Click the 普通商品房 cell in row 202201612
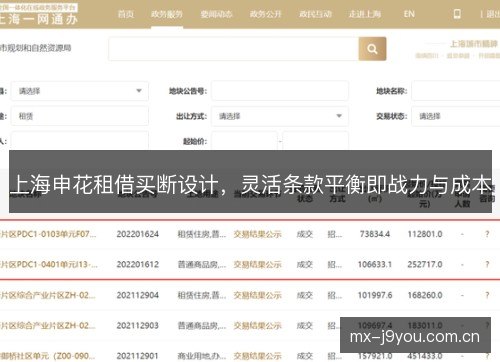Image resolution: width=500 pixels, height=362 pixels. pyautogui.click(x=202, y=265)
